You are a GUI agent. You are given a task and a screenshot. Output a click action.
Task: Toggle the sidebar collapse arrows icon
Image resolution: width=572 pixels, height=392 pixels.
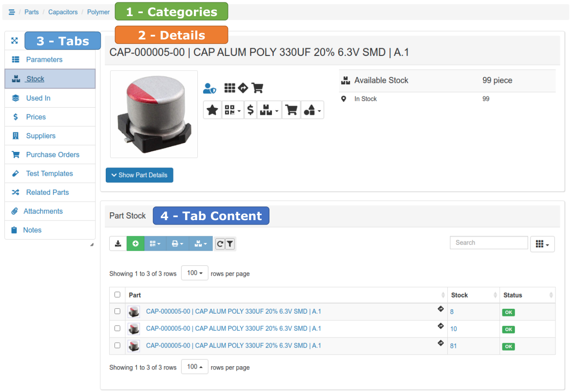point(15,41)
